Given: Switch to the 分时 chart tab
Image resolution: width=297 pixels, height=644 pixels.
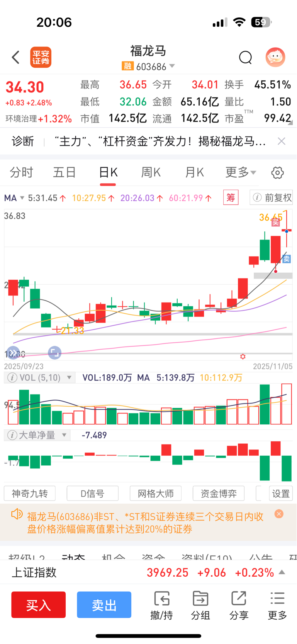Looking at the screenshot, I should pos(22,172).
